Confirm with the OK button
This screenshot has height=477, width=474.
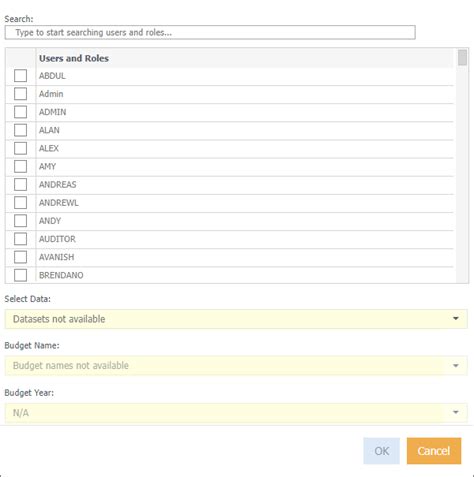(x=381, y=451)
